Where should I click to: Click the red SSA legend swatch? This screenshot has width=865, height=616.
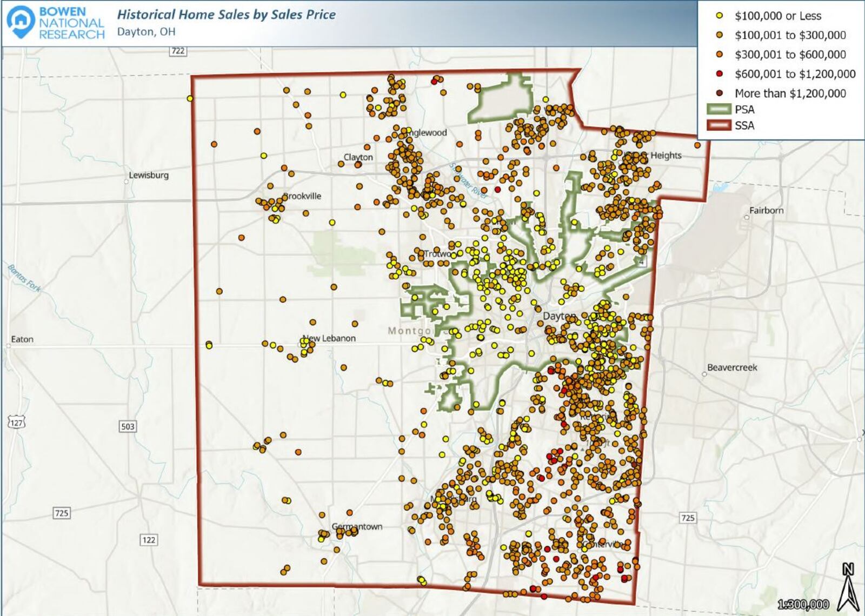(x=719, y=125)
